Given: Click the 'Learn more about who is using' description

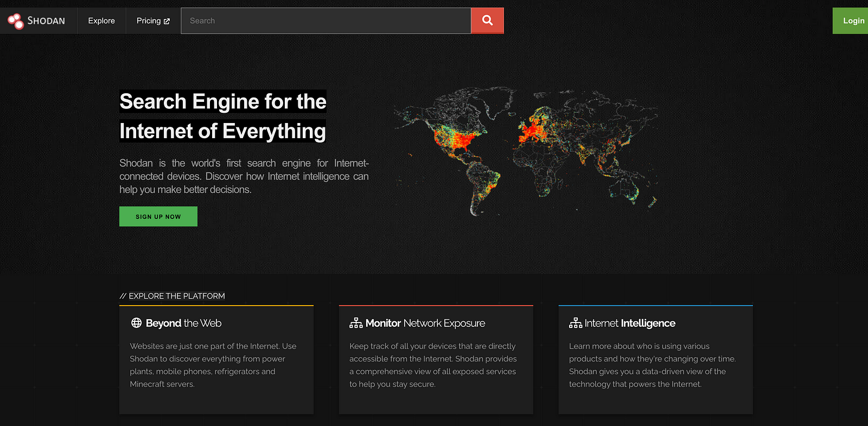Looking at the screenshot, I should click(x=653, y=365).
